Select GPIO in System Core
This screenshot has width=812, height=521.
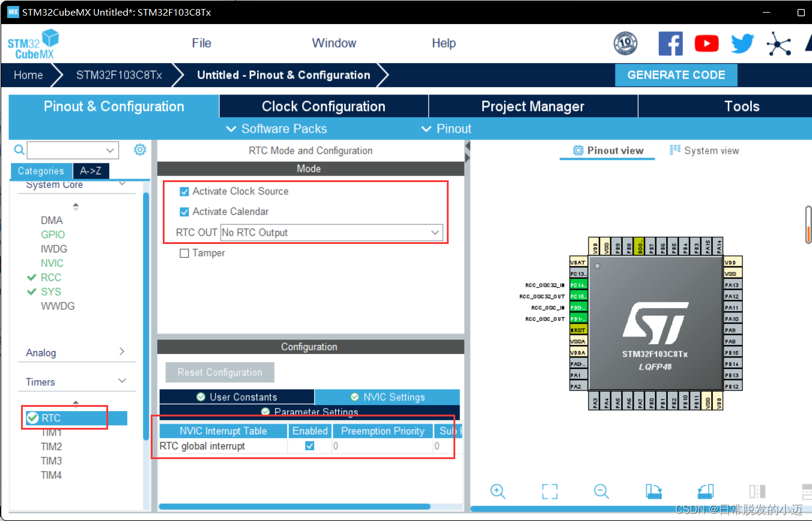click(53, 234)
